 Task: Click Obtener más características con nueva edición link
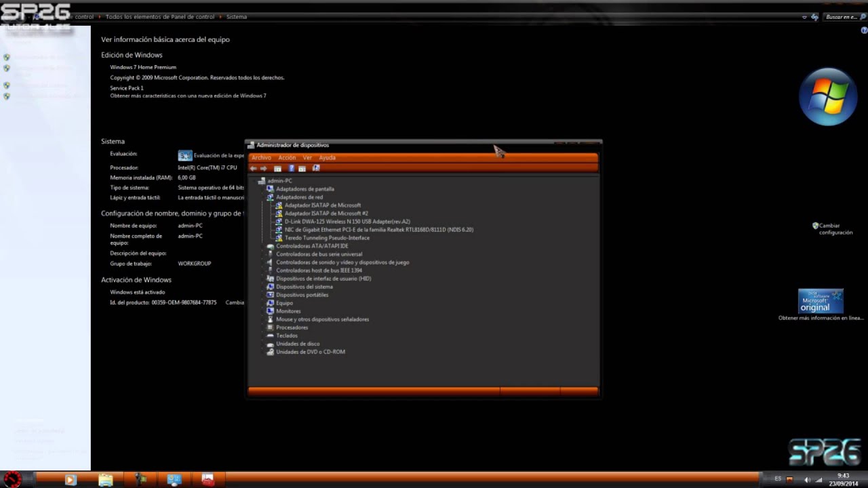[189, 96]
